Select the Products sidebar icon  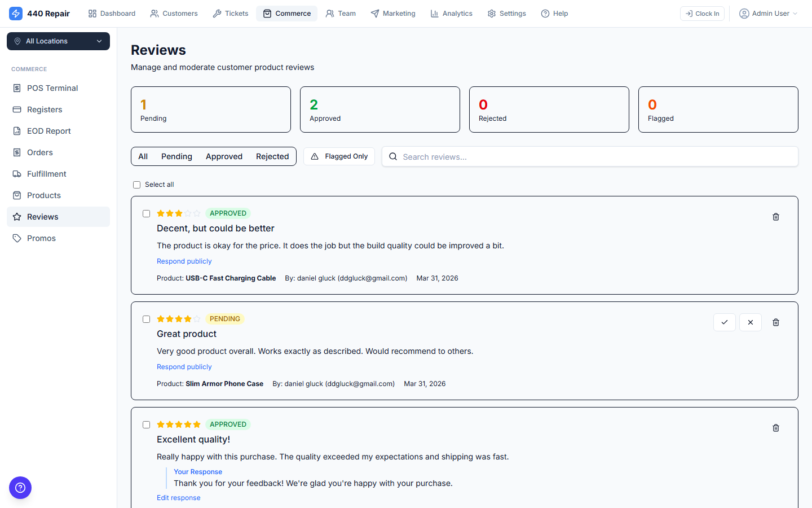tap(43, 195)
